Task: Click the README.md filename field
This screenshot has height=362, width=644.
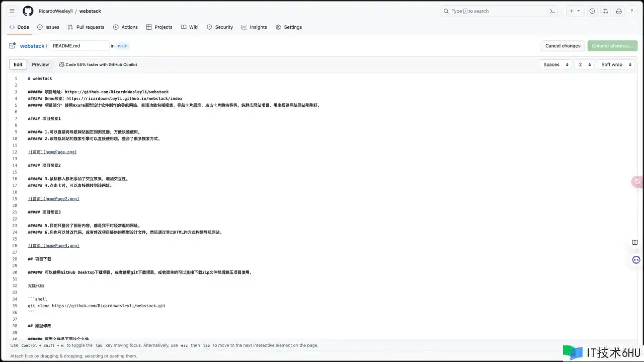Action: tap(79, 46)
